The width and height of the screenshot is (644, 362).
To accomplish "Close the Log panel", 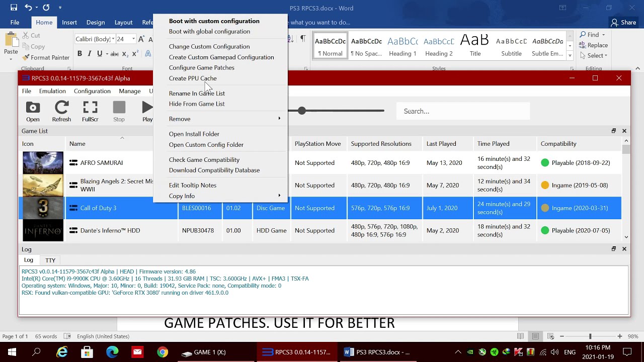I will 624,249.
